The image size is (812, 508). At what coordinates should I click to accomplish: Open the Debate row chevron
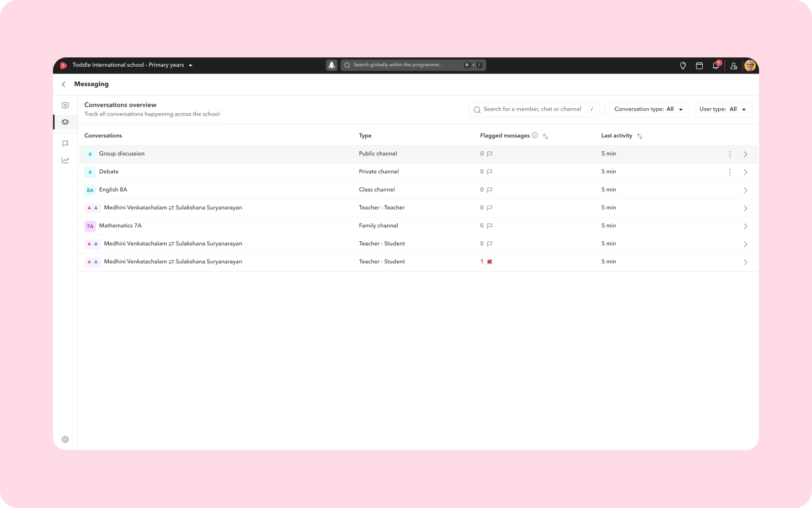point(745,172)
